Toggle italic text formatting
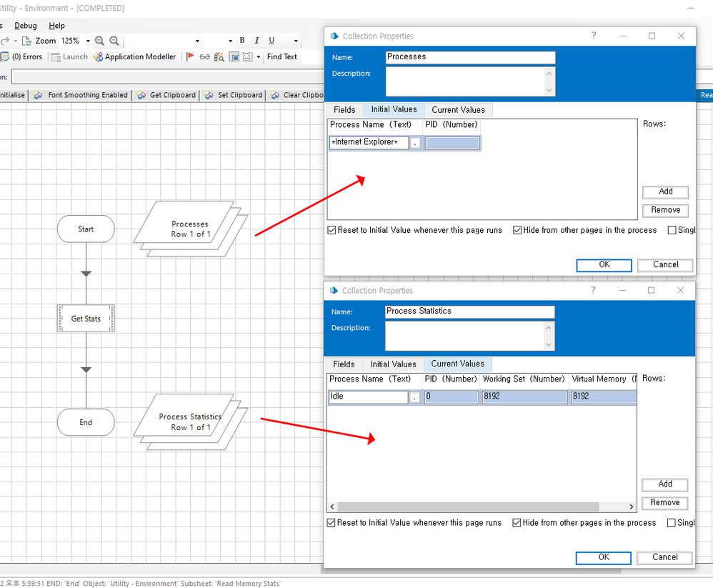The width and height of the screenshot is (713, 588). click(256, 41)
